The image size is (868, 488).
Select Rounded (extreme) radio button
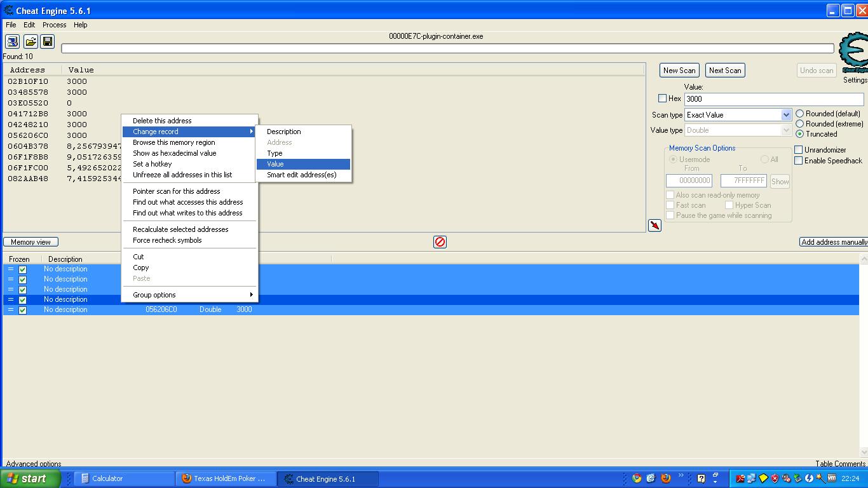pyautogui.click(x=799, y=124)
